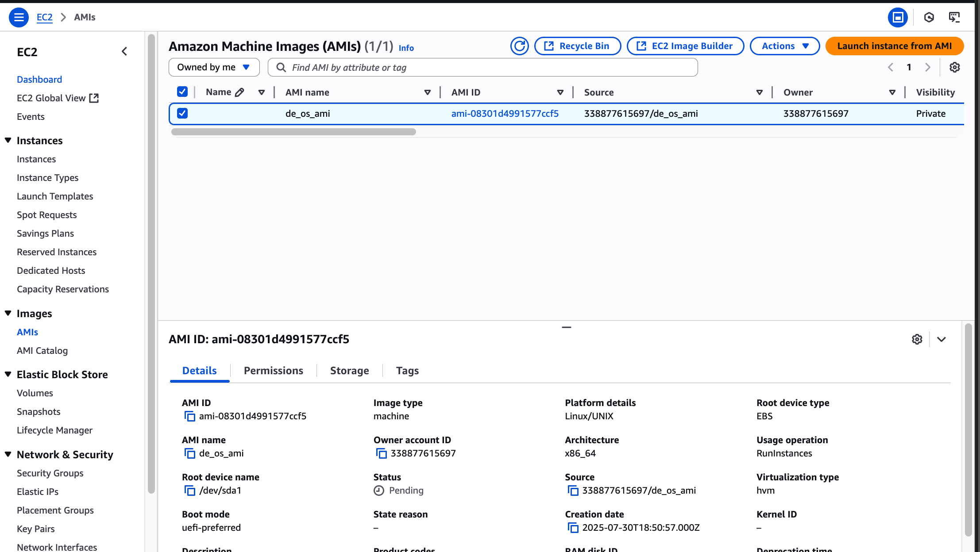Click the details panel settings gear icon
This screenshot has height=552, width=980.
click(917, 339)
